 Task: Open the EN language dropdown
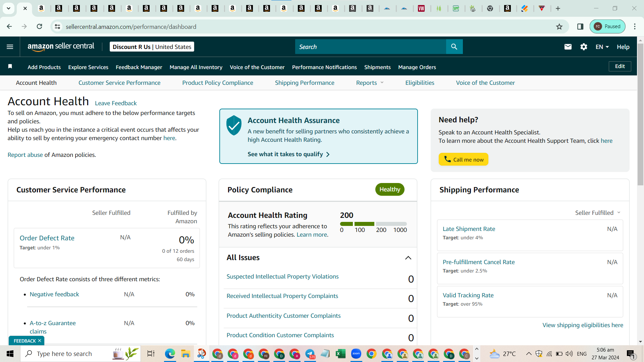602,47
